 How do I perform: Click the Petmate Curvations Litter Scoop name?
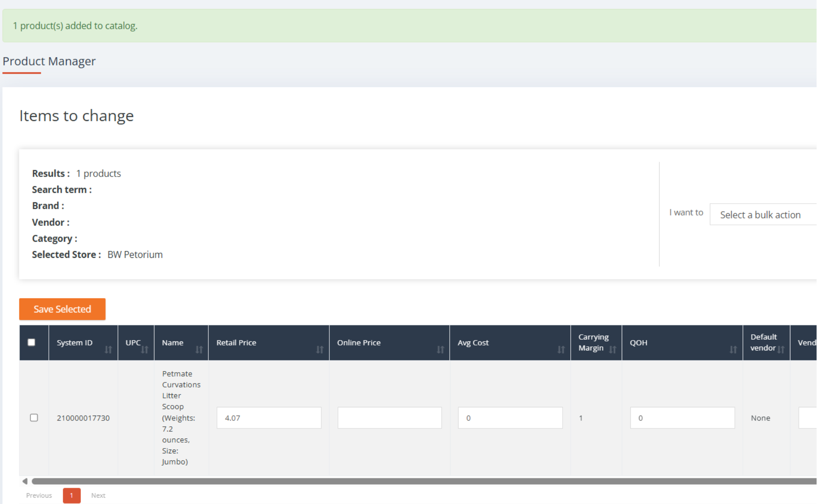tap(181, 418)
